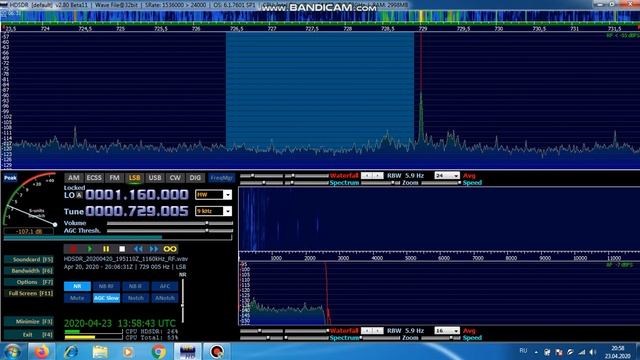The height and width of the screenshot is (360, 640).
Task: Launch Internet Explorer from the taskbar
Action: [70, 351]
